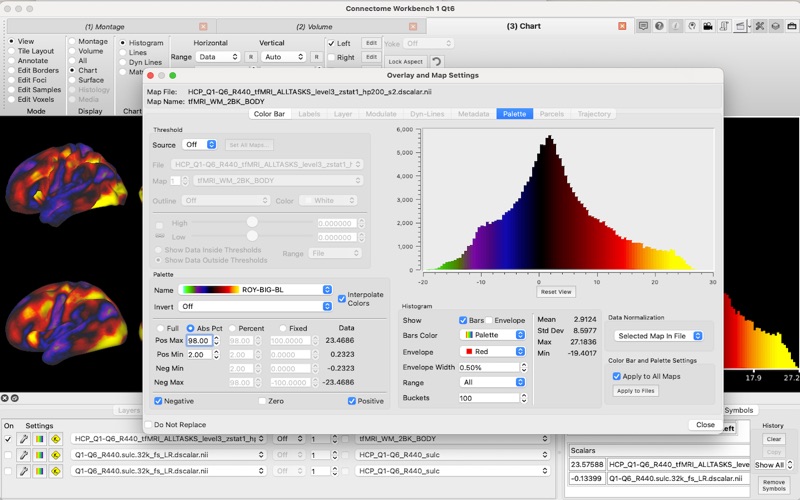Screen dimensions: 800x500
Task: Check the Do Not Replace checkbox
Action: 148,424
